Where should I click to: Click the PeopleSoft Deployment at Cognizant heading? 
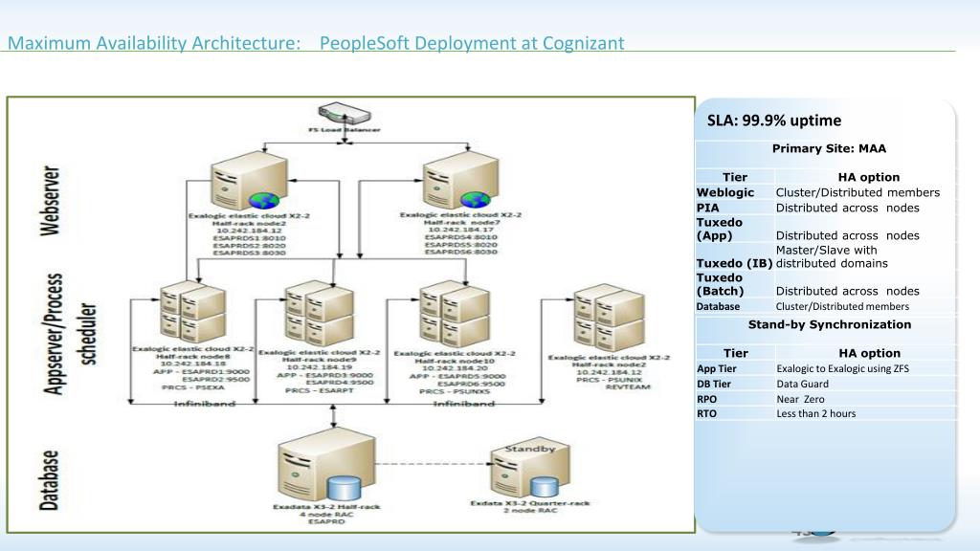tap(472, 43)
